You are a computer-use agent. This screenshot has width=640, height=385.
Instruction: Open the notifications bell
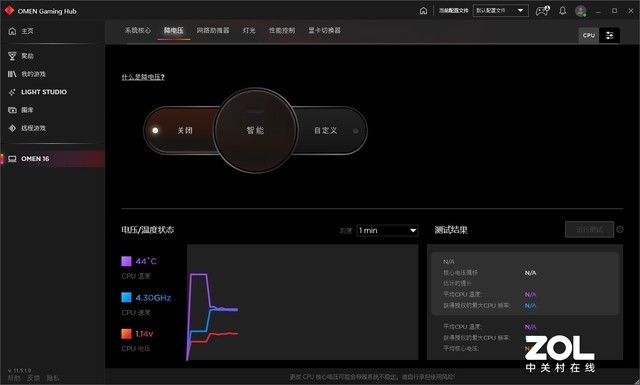pyautogui.click(x=562, y=11)
